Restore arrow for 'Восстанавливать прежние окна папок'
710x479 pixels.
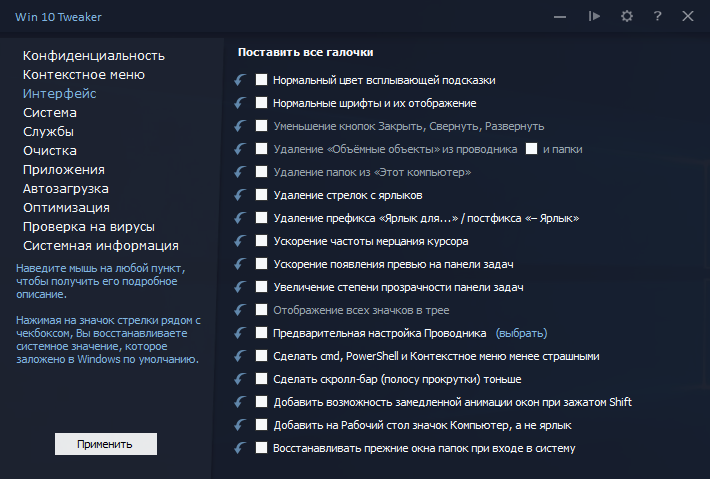coord(240,448)
